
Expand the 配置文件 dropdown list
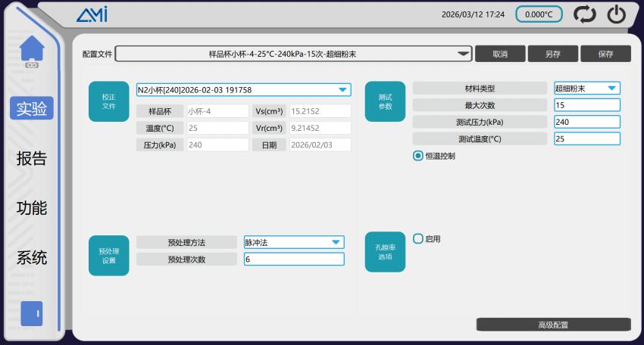pos(294,54)
